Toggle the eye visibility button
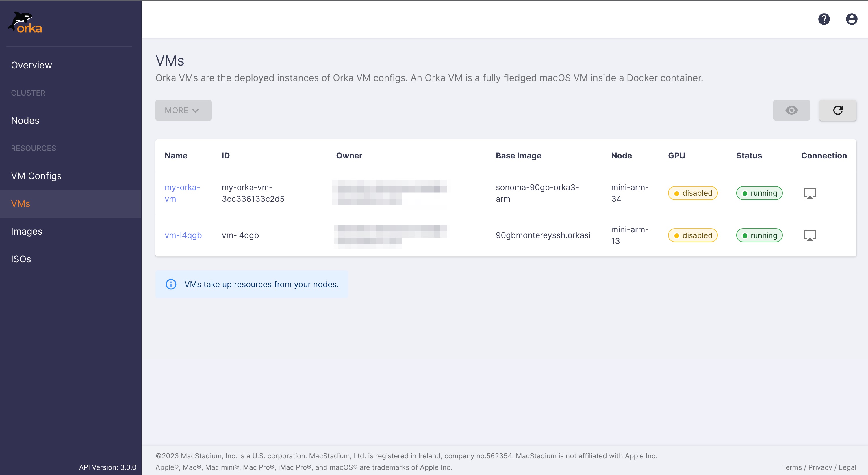 pyautogui.click(x=791, y=110)
